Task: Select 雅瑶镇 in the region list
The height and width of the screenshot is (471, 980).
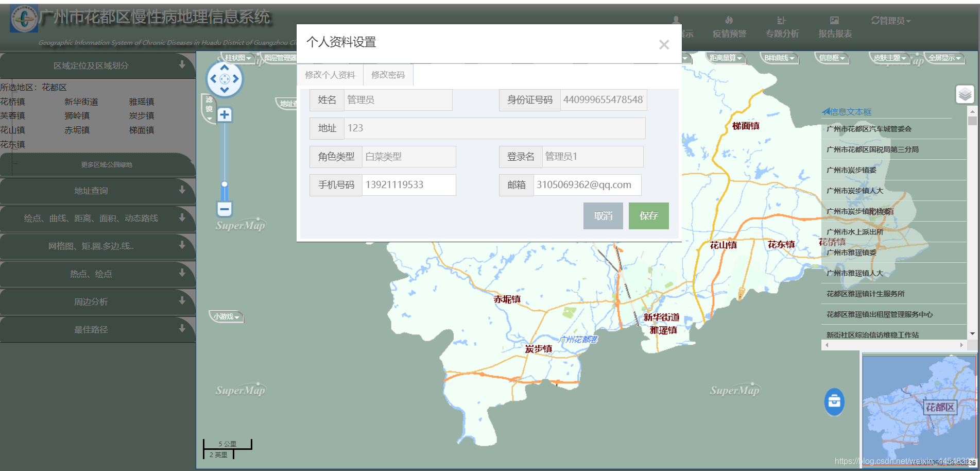Action: pyautogui.click(x=142, y=102)
